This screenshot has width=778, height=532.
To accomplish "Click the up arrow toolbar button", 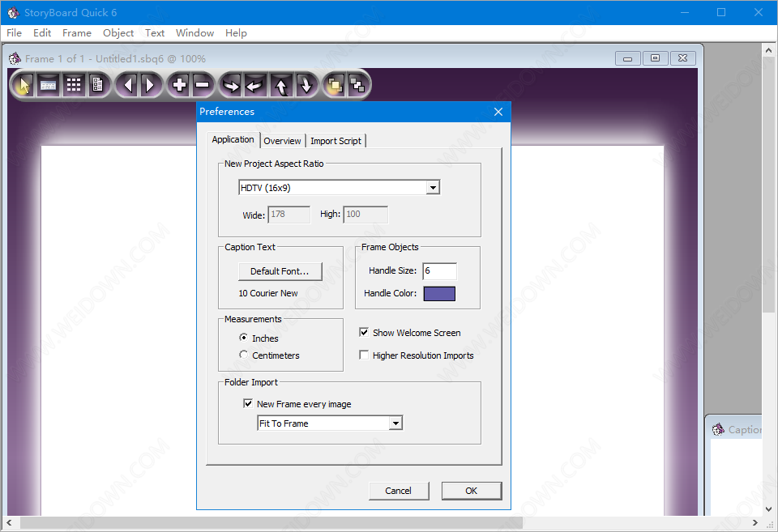I will click(281, 84).
